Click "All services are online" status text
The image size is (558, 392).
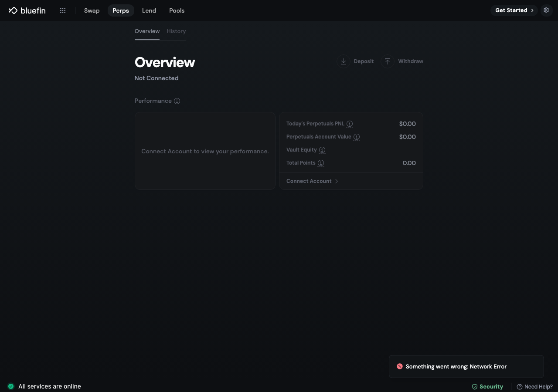[x=50, y=386]
